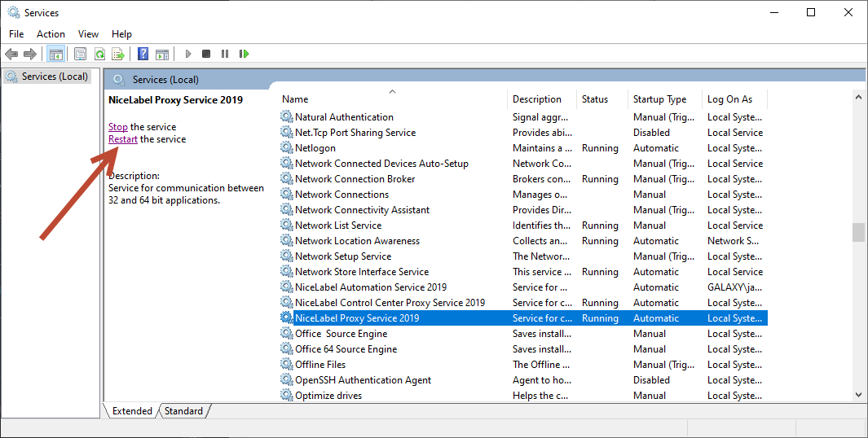The width and height of the screenshot is (868, 438).
Task: Open the blue Help toolbar icon
Action: pyautogui.click(x=143, y=54)
